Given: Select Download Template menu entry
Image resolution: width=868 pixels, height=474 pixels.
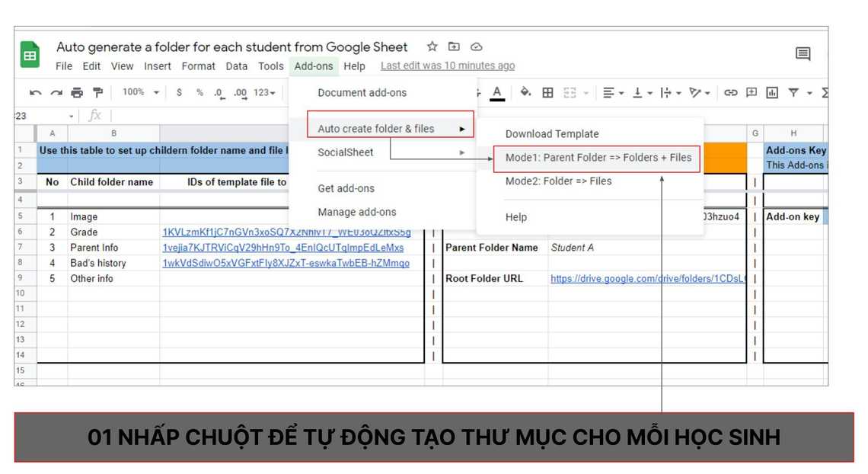Looking at the screenshot, I should [552, 134].
